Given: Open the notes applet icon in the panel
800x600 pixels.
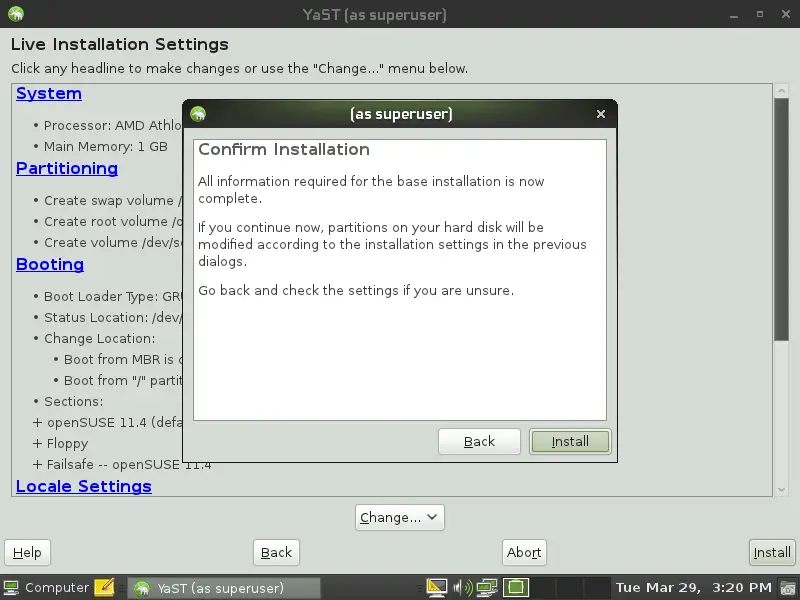Looking at the screenshot, I should click(x=104, y=588).
